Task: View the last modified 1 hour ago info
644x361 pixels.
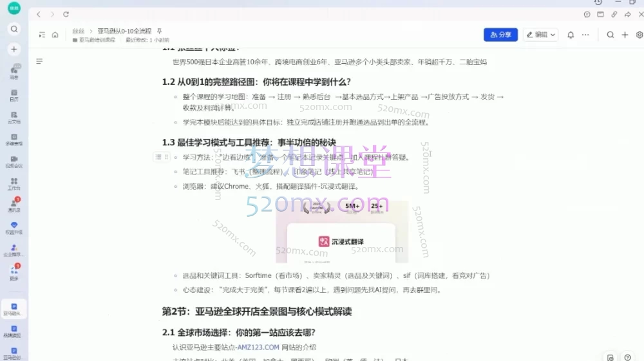Action: [x=147, y=40]
